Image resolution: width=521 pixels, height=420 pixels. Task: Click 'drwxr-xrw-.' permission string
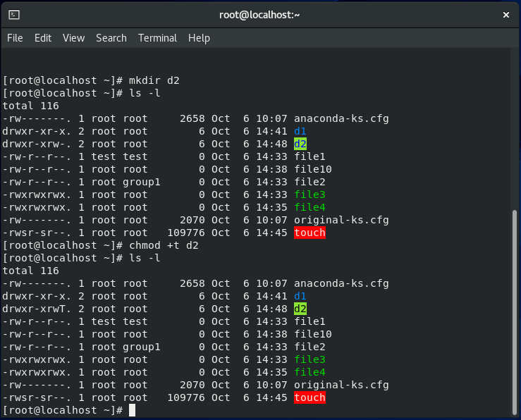(37, 144)
